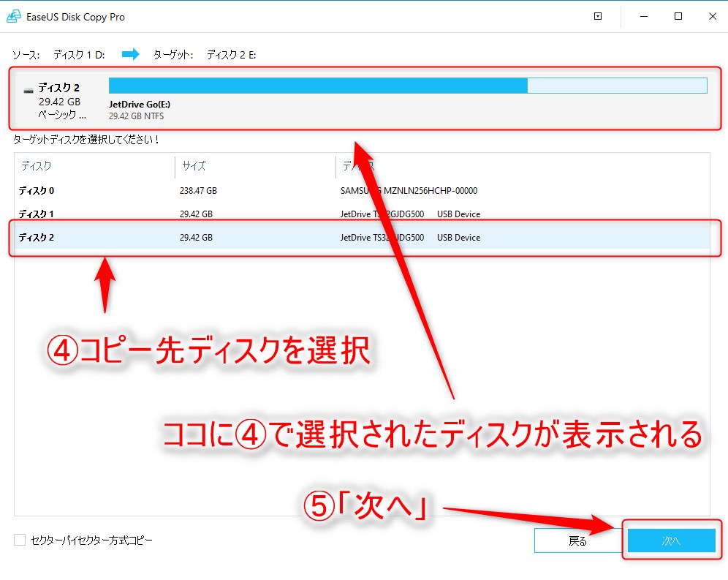Click the JetDrive Go(E:) partition usage bar
The height and width of the screenshot is (580, 728).
[408, 86]
